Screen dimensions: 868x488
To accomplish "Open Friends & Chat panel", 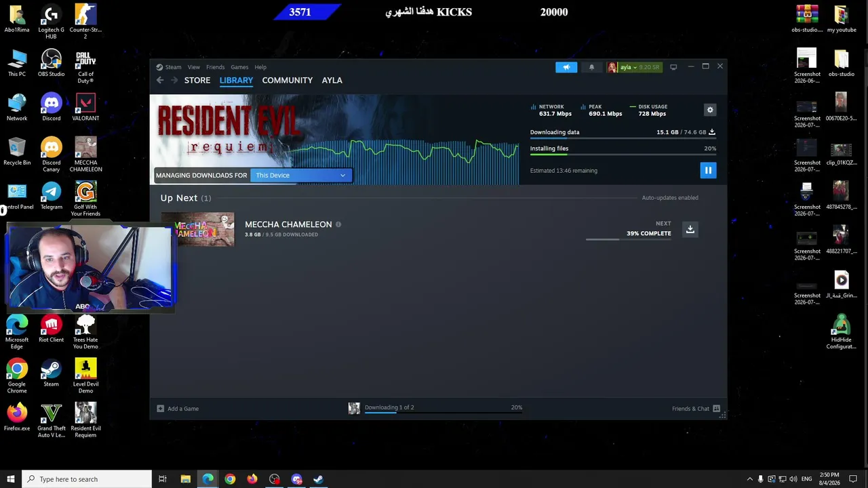I will pyautogui.click(x=696, y=409).
